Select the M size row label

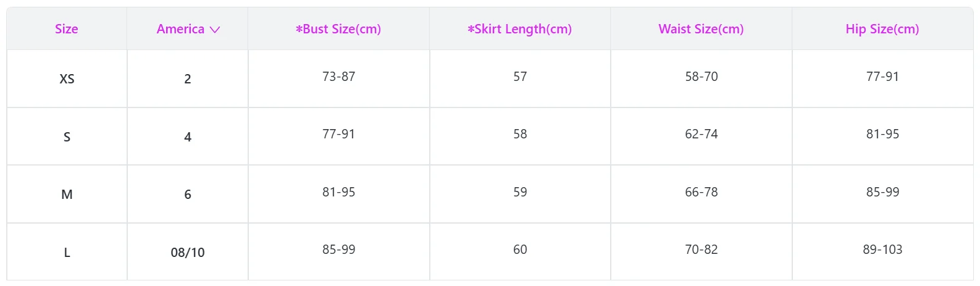pos(67,195)
